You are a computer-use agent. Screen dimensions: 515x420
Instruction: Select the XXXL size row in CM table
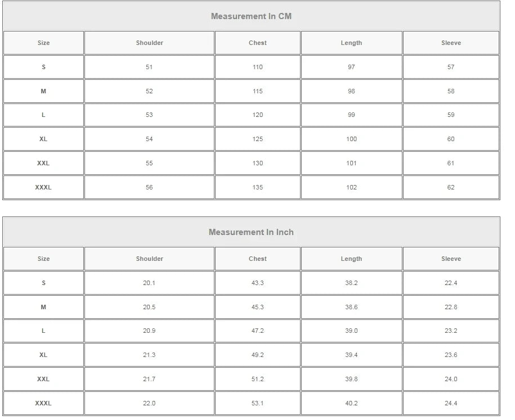click(x=43, y=187)
